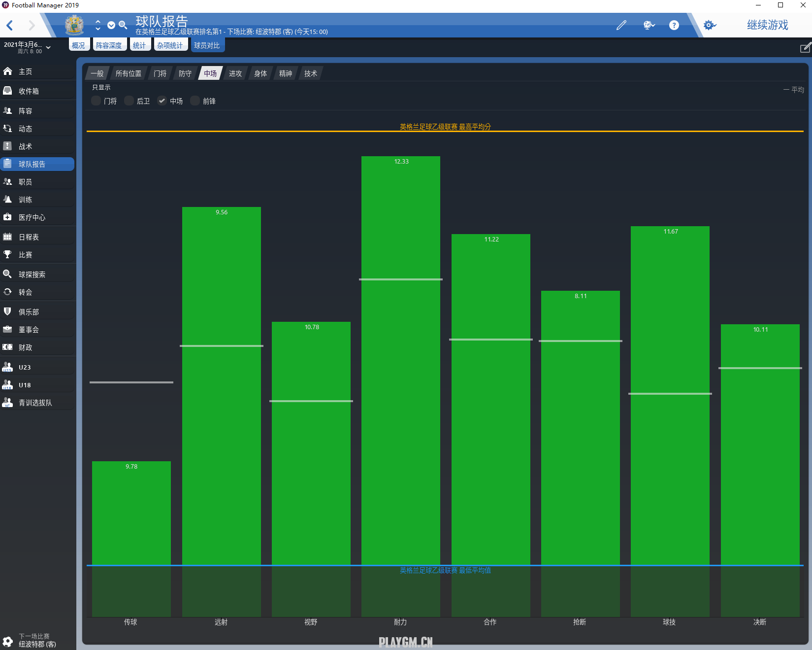The height and width of the screenshot is (650, 812).
Task: Expand the date dropdown chevron
Action: 48,47
